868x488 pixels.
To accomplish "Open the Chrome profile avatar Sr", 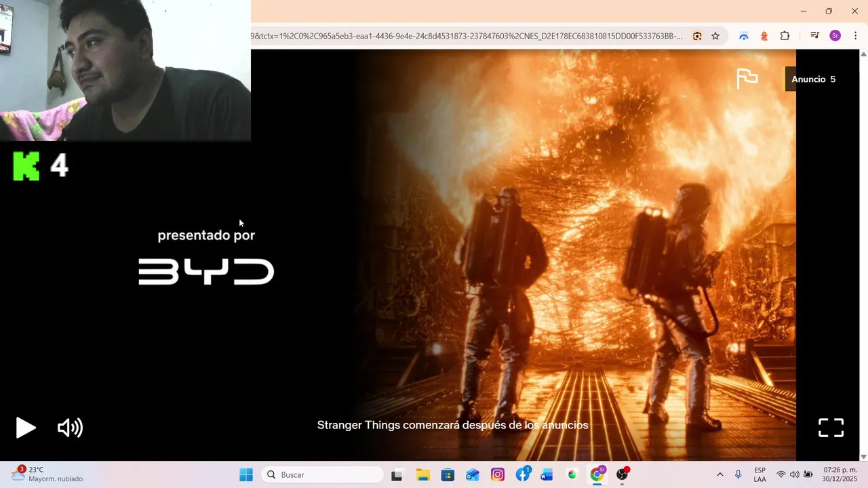I will (x=835, y=36).
